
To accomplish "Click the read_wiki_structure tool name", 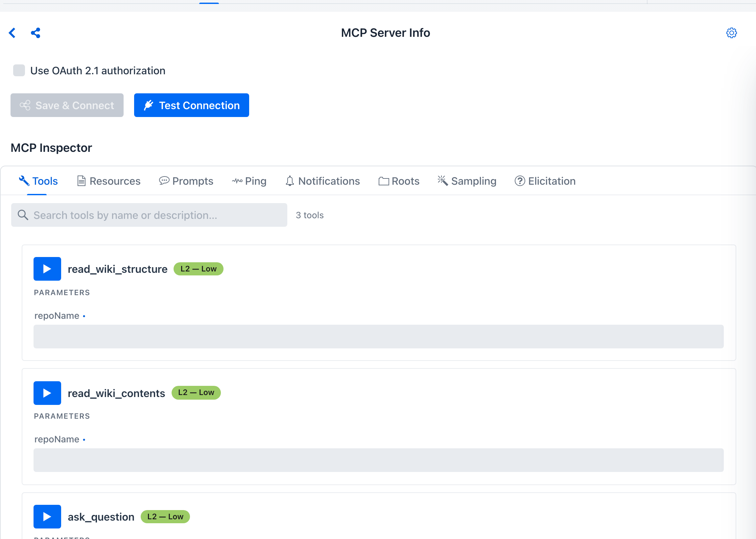I will (x=117, y=269).
